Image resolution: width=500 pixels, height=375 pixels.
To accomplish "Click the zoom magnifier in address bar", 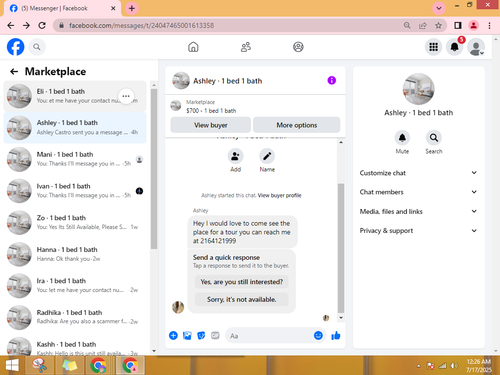I will click(x=407, y=25).
